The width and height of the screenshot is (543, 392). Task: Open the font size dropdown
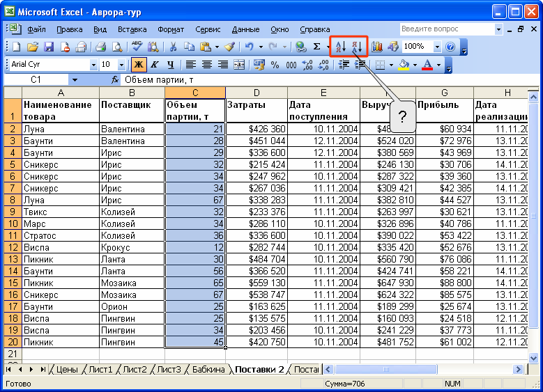[x=121, y=65]
